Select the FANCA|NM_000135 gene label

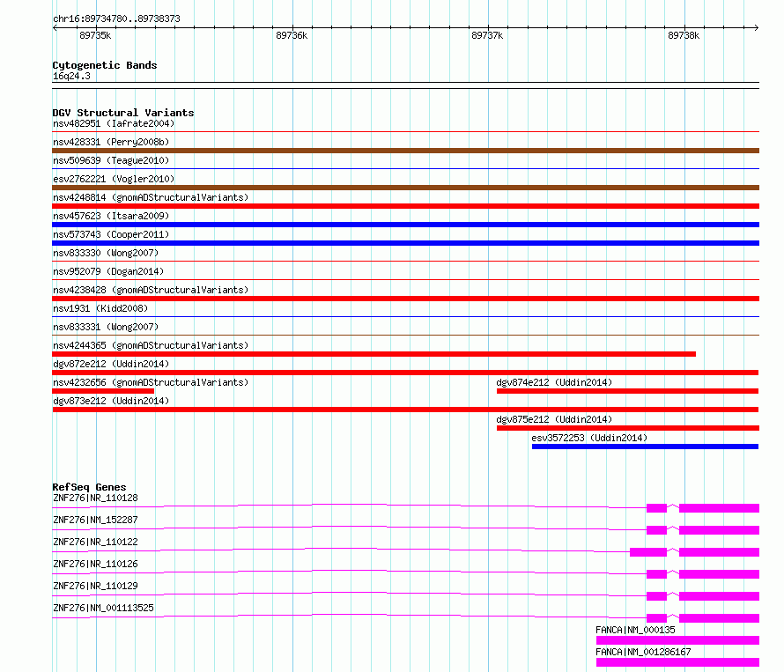(635, 630)
